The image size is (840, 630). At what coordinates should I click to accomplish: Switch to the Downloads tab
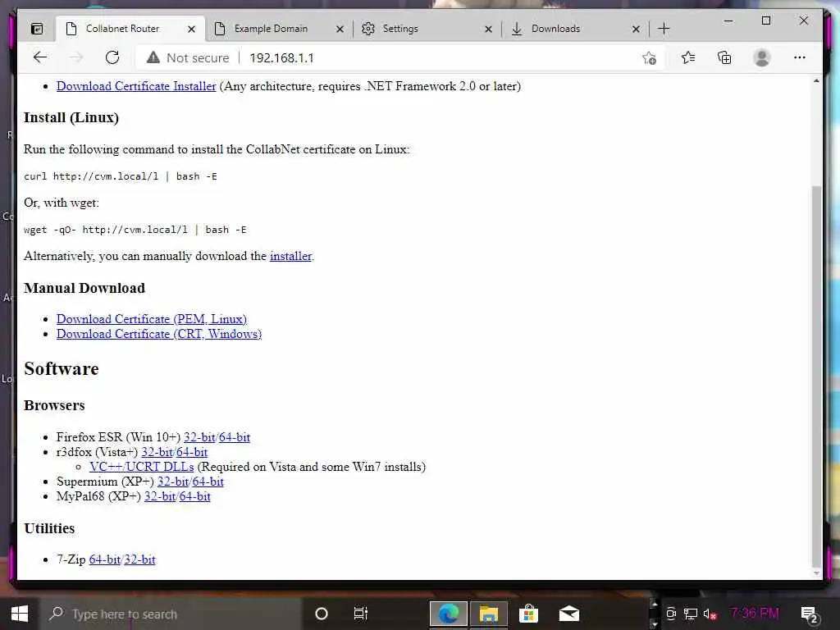(555, 29)
